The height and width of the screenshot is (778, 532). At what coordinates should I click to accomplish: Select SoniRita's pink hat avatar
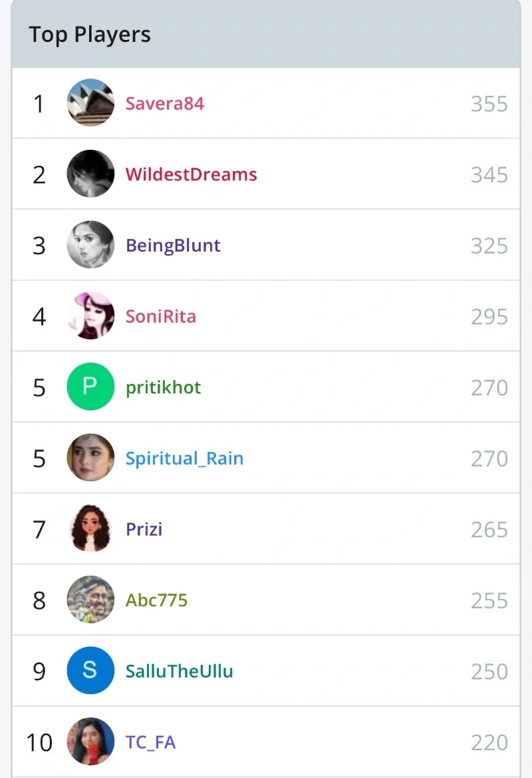pyautogui.click(x=91, y=316)
